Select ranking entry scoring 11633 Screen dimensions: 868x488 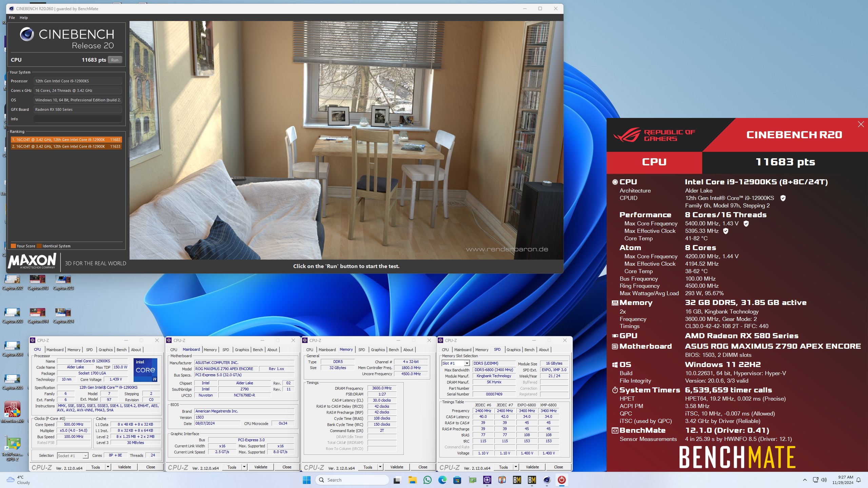pyautogui.click(x=66, y=146)
